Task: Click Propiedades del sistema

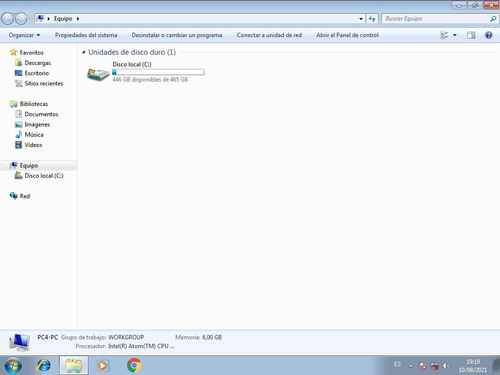Action: tap(86, 35)
